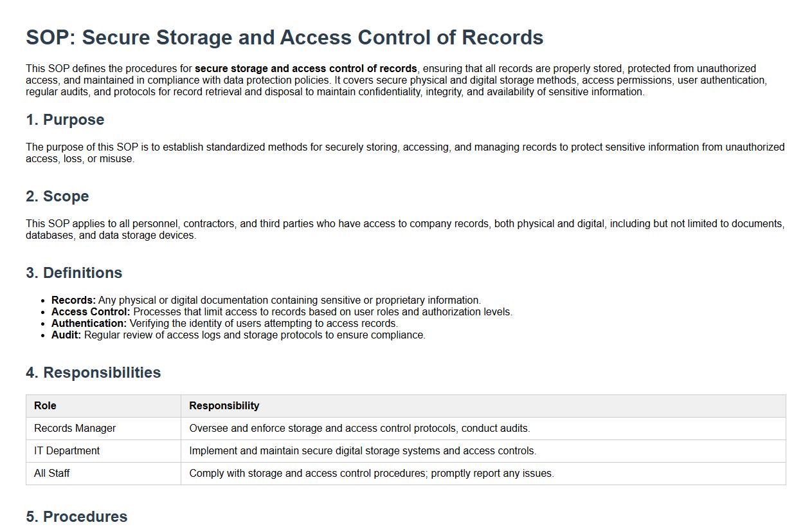The width and height of the screenshot is (812, 527).
Task: Click the bold "secure storage and access control of records" phrase
Action: (306, 69)
